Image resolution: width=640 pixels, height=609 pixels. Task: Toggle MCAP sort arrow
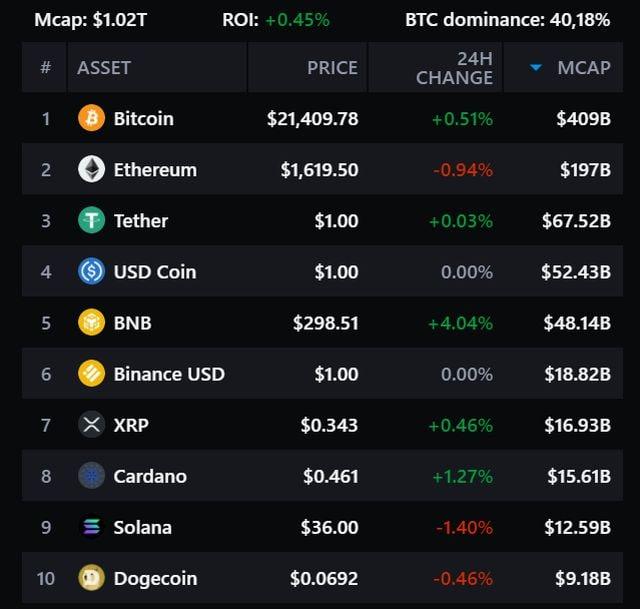(536, 67)
